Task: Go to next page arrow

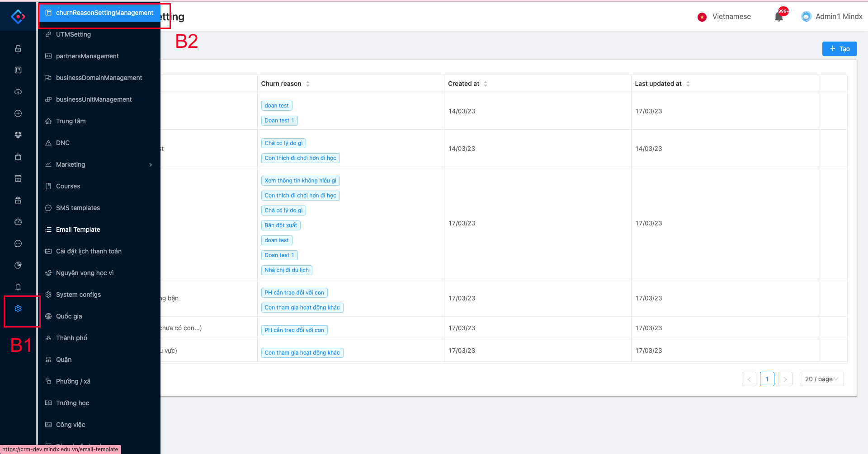Action: pyautogui.click(x=785, y=379)
